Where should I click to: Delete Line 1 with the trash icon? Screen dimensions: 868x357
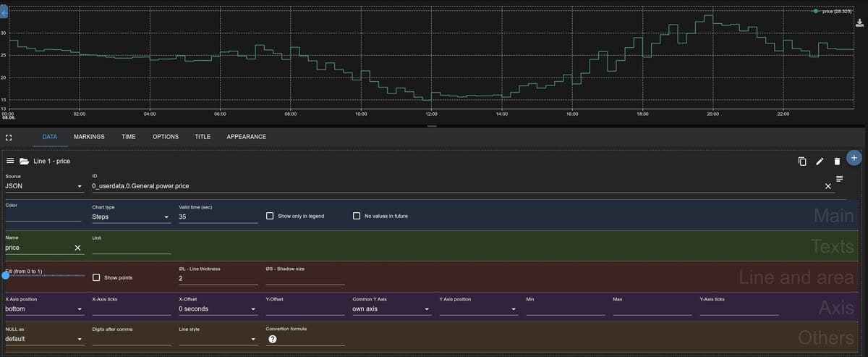point(837,161)
